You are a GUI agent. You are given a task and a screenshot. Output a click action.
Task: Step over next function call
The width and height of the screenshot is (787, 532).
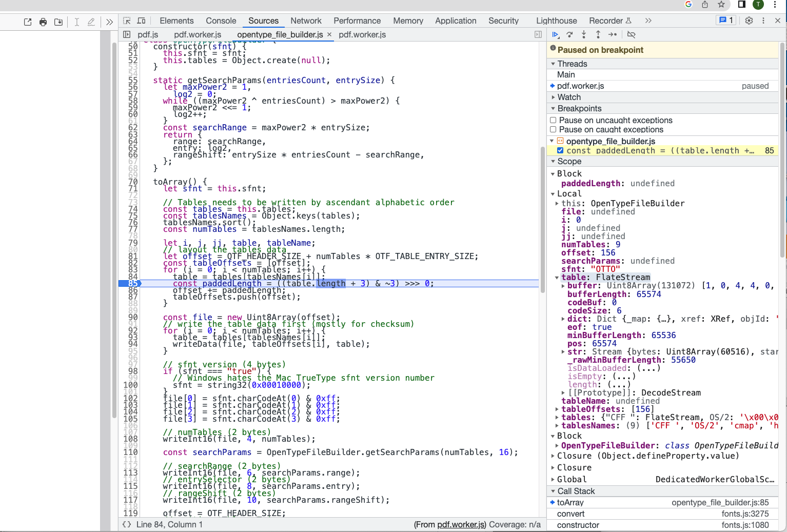click(x=569, y=34)
